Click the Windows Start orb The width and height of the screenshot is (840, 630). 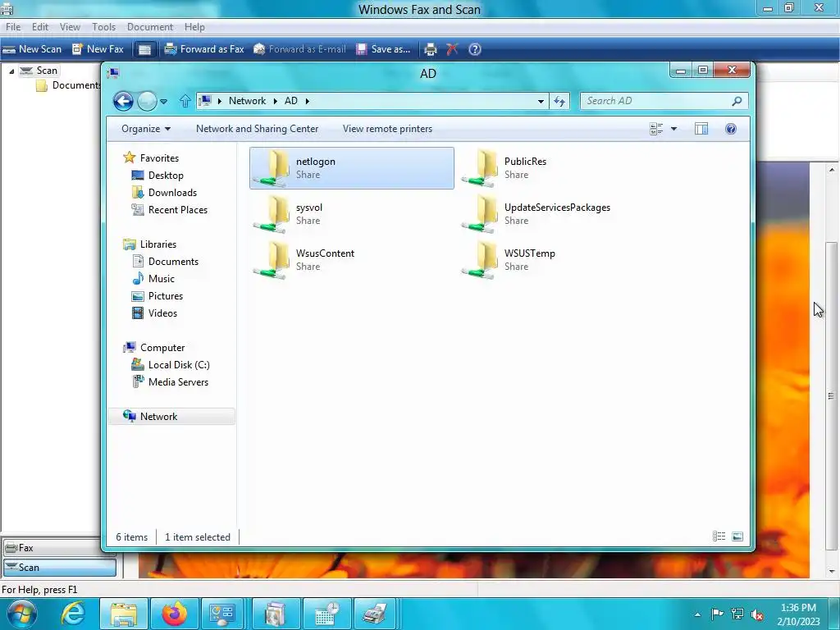point(21,614)
